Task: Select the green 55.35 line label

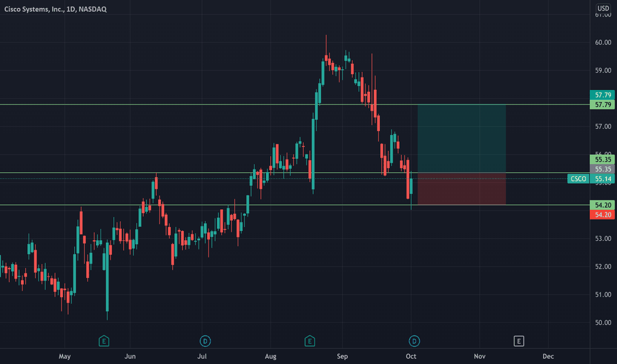Action: (x=602, y=159)
